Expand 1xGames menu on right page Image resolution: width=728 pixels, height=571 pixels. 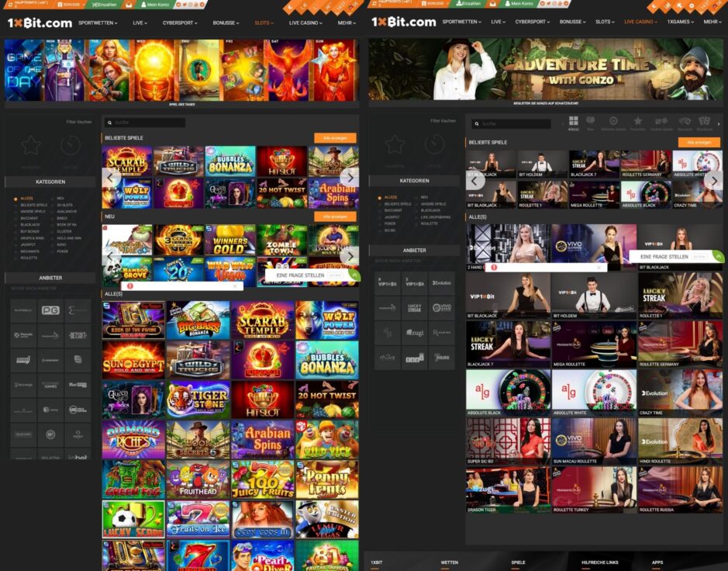coord(680,22)
